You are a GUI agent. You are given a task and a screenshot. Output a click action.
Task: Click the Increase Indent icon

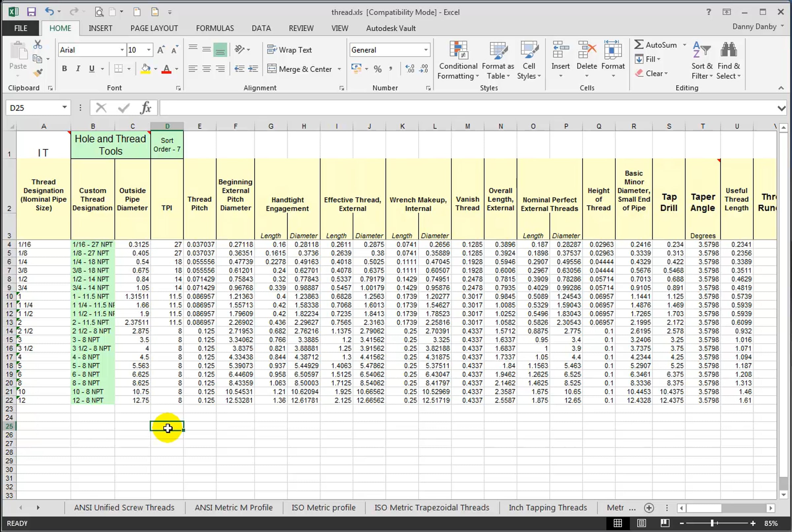(253, 69)
